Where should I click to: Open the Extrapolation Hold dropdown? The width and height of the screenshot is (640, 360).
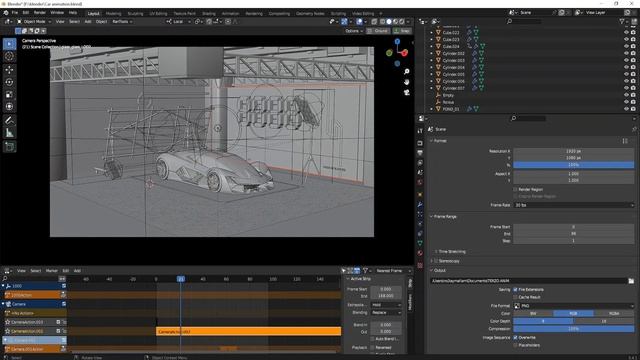(x=386, y=305)
